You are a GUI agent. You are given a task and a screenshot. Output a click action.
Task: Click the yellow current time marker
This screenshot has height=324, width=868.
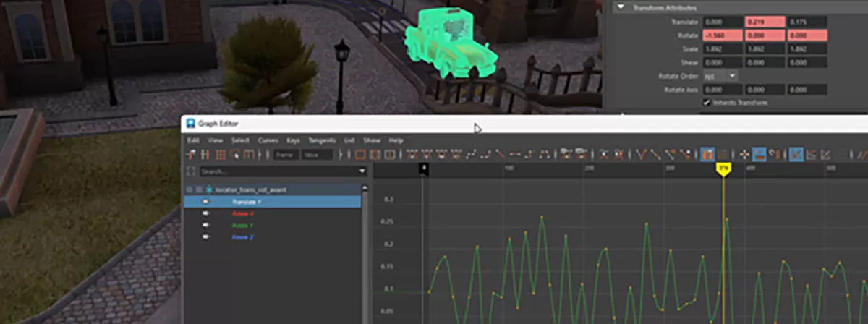tap(723, 168)
